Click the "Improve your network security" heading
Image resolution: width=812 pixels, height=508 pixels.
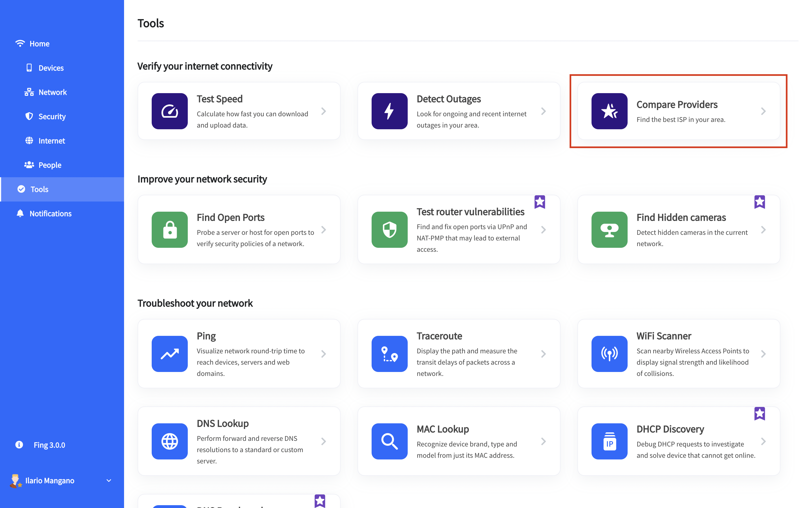[x=202, y=179]
